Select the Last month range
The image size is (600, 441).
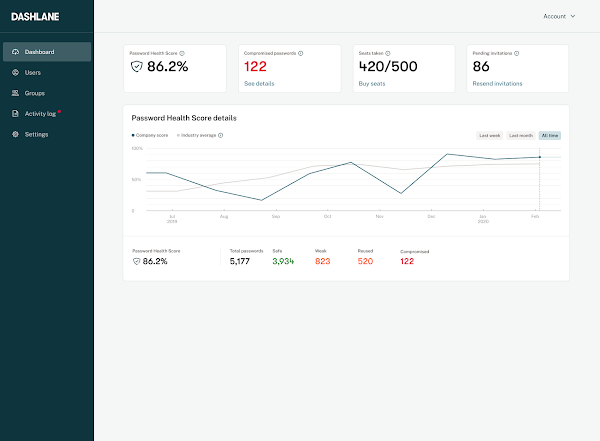tap(521, 136)
